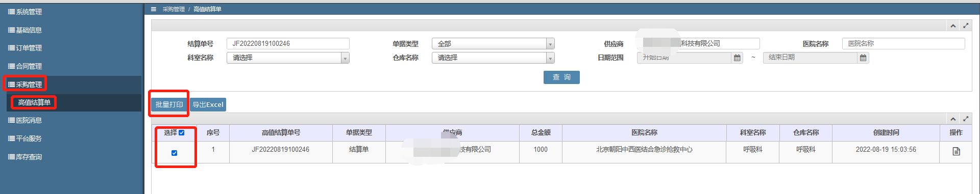Open the 系统管理 sidebar menu
The width and height of the screenshot is (980, 194).
pyautogui.click(x=24, y=12)
